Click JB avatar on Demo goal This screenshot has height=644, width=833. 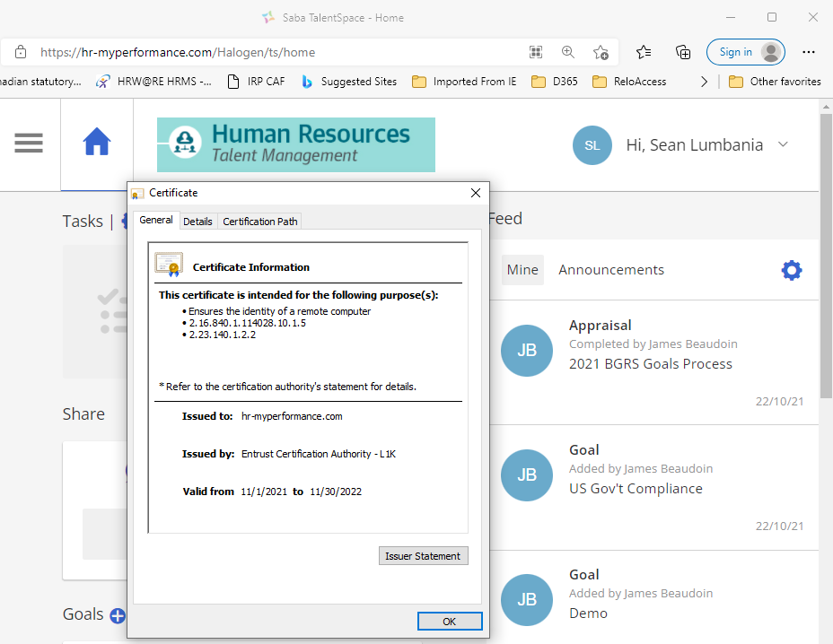tap(527, 600)
